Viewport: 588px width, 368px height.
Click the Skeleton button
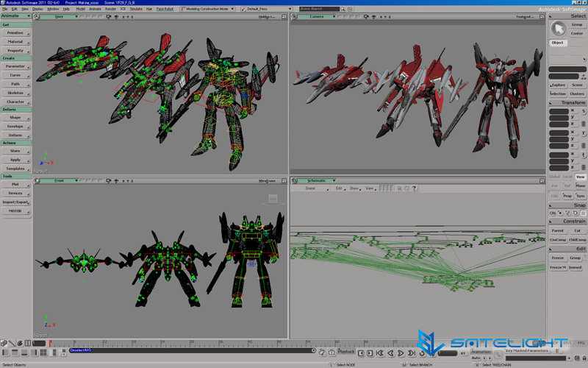15,93
